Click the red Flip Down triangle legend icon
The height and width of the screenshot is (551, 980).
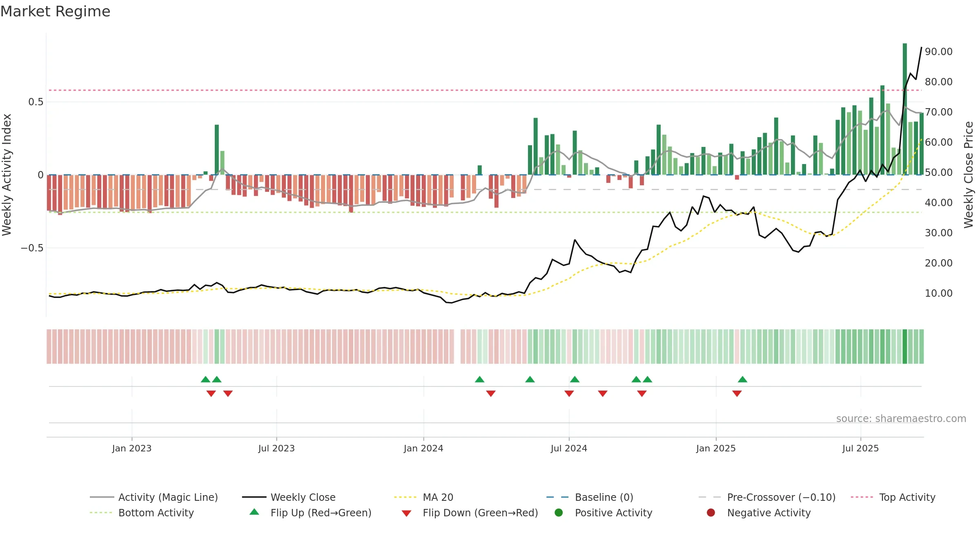(x=406, y=513)
